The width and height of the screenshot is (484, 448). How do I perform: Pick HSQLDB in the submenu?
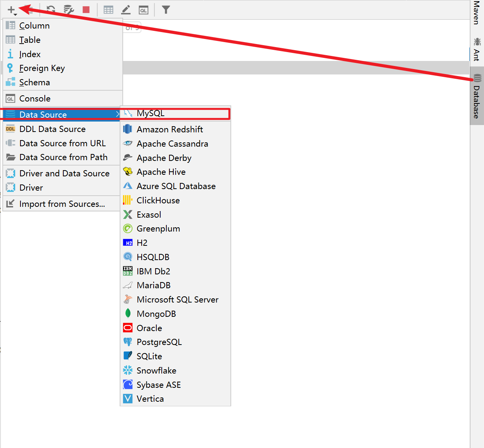pyautogui.click(x=176, y=257)
